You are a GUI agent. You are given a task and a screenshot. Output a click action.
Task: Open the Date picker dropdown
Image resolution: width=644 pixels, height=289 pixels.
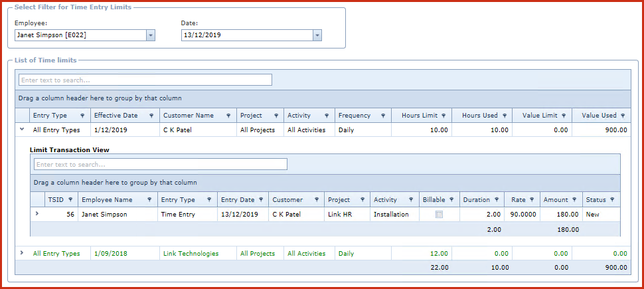[317, 35]
